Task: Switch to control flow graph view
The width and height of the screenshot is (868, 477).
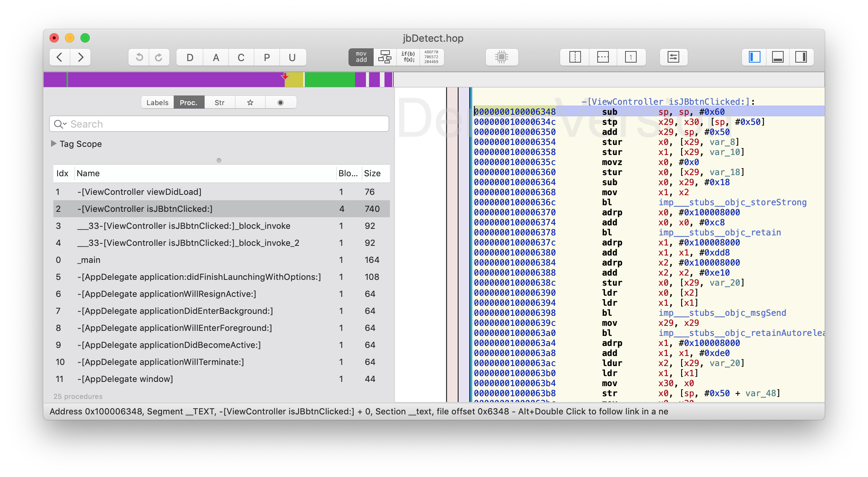Action: coord(385,57)
